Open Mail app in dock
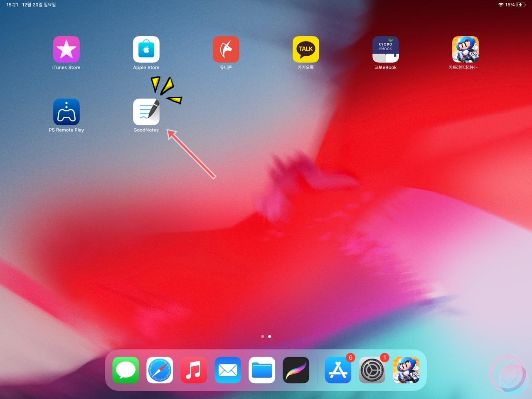 (x=228, y=370)
